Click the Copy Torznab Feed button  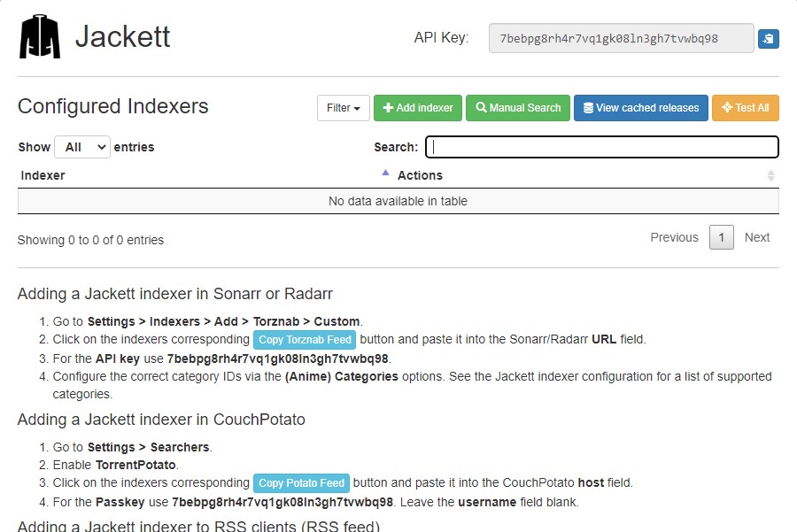[x=305, y=339]
